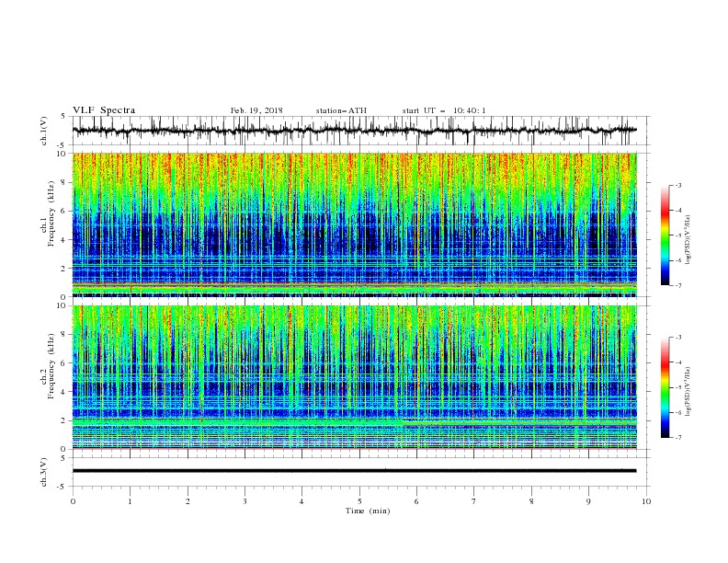Click inside the ch.2 spectrogram plot

354,377
